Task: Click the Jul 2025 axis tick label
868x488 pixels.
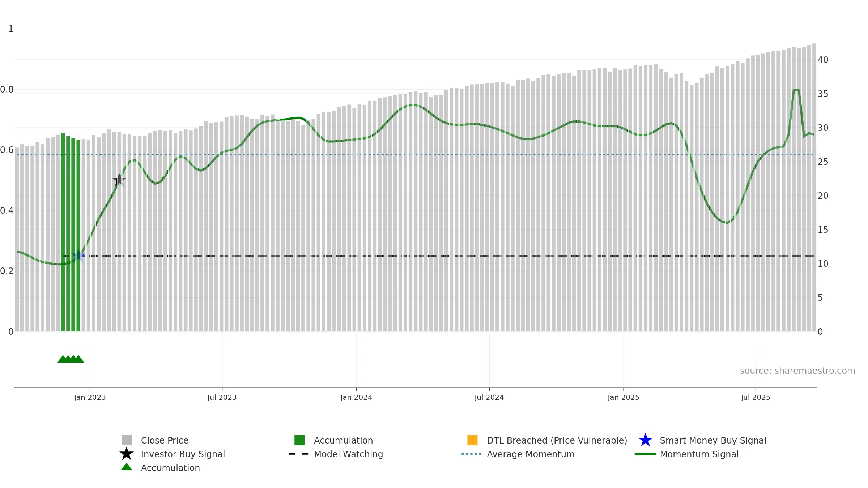Action: pyautogui.click(x=756, y=397)
